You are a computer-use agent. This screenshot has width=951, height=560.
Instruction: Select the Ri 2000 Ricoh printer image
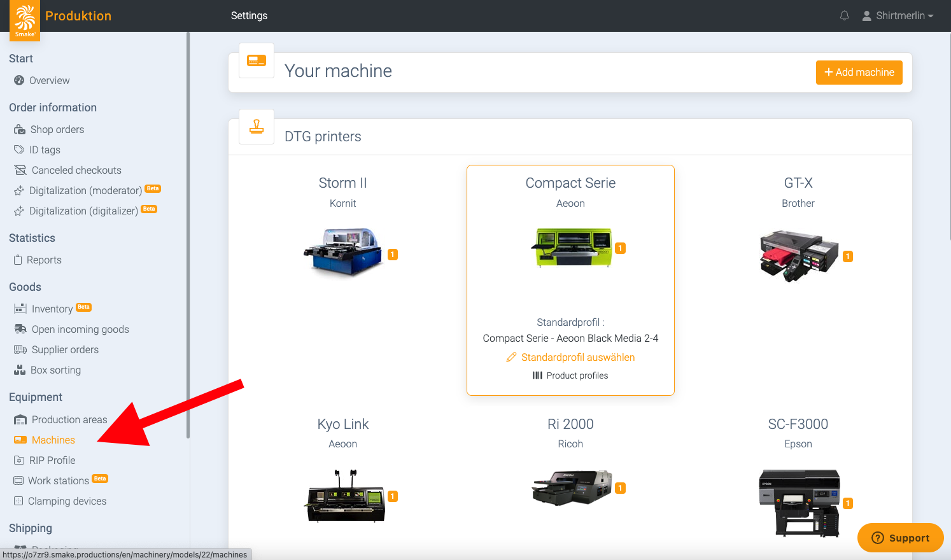pyautogui.click(x=572, y=488)
